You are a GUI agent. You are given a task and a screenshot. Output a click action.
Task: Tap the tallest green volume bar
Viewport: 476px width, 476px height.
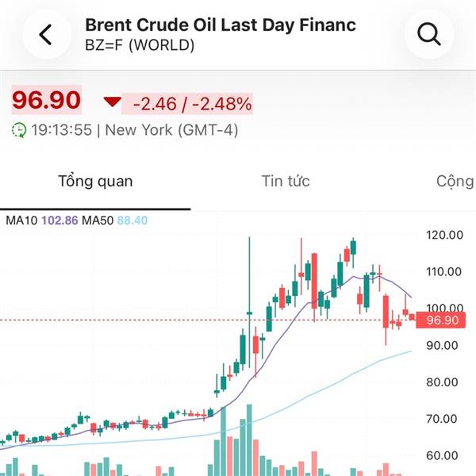click(249, 440)
